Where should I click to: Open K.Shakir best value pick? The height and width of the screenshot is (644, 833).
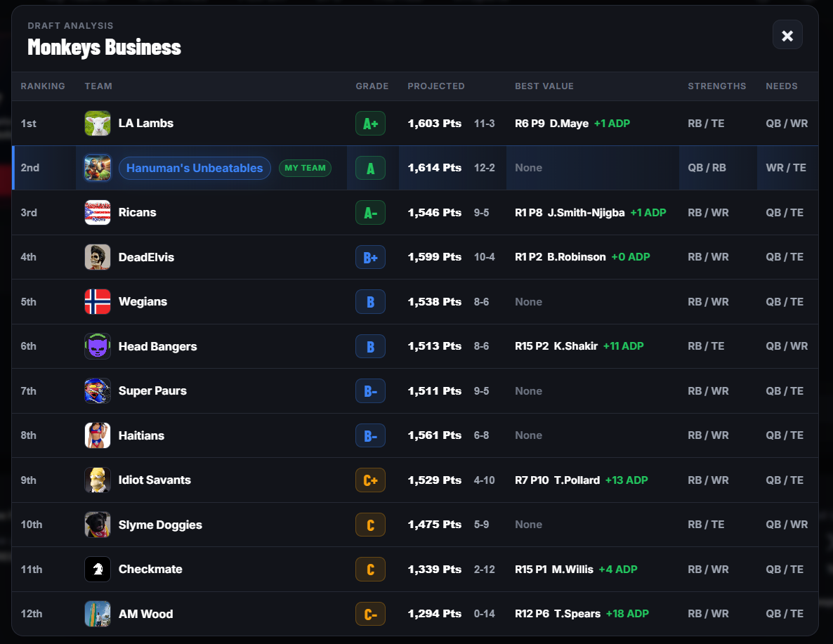pyautogui.click(x=579, y=346)
